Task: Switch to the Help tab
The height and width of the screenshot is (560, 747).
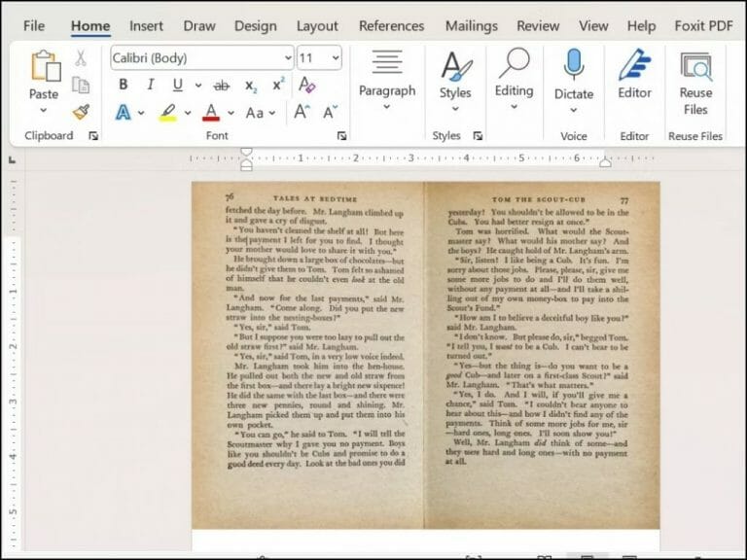Action: click(641, 25)
